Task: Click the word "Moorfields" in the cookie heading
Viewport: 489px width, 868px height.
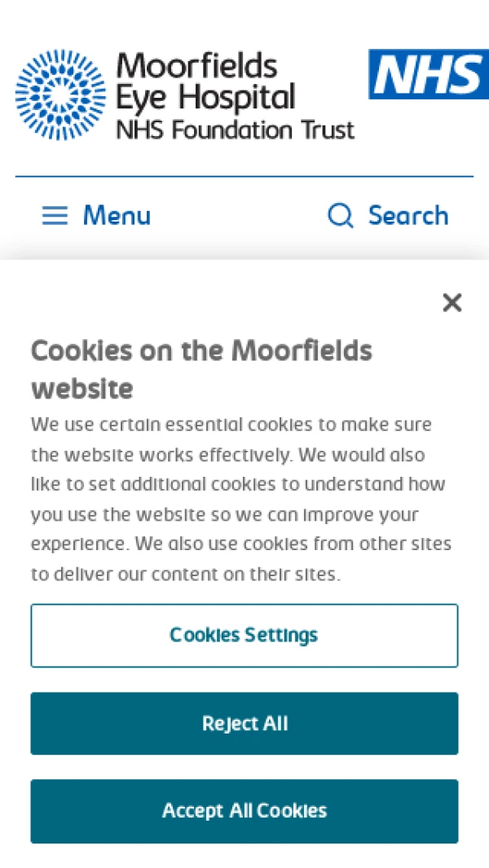Action: click(x=302, y=351)
